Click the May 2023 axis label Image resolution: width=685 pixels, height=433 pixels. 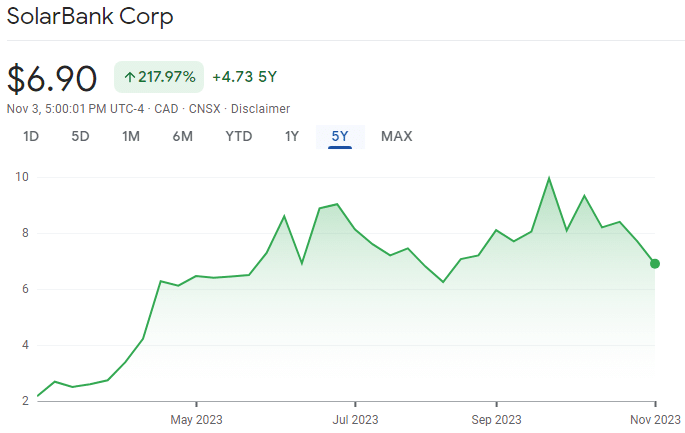pyautogui.click(x=196, y=420)
